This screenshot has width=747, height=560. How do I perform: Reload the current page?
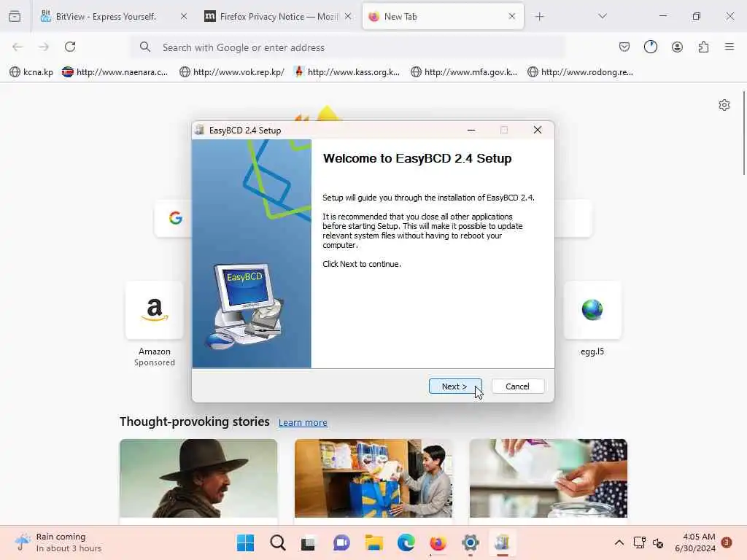point(70,47)
